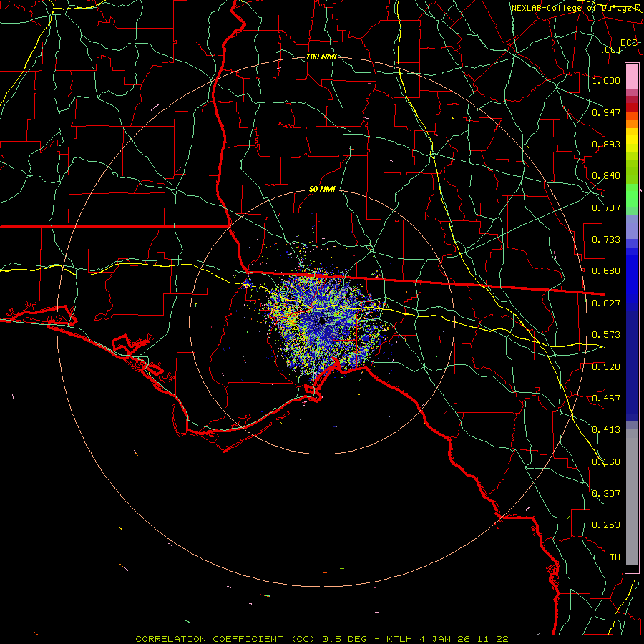Click "0.5 DEG" in the bottom caption
Viewport: 644px width, 644px height.
(x=345, y=639)
